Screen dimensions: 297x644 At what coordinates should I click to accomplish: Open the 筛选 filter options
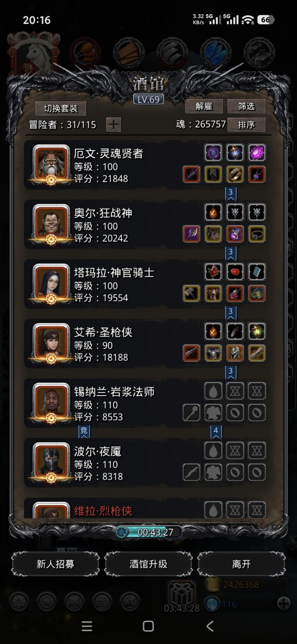tap(246, 107)
